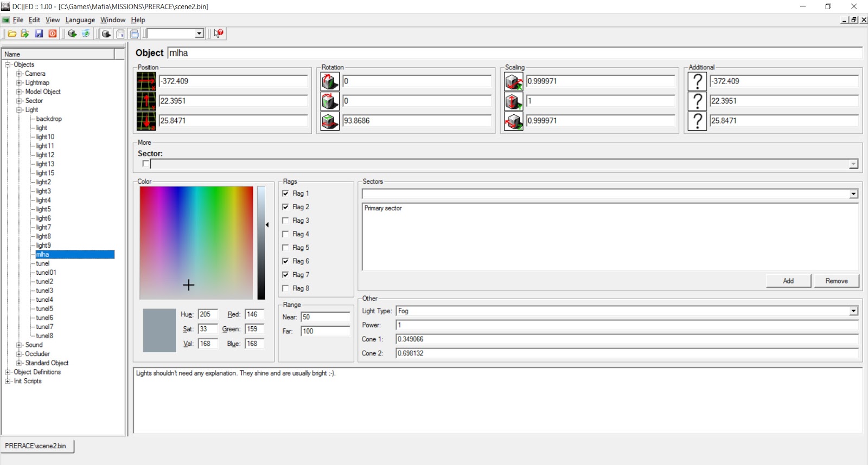The height and width of the screenshot is (465, 868).
Task: Expand the Sound tree node
Action: point(20,345)
